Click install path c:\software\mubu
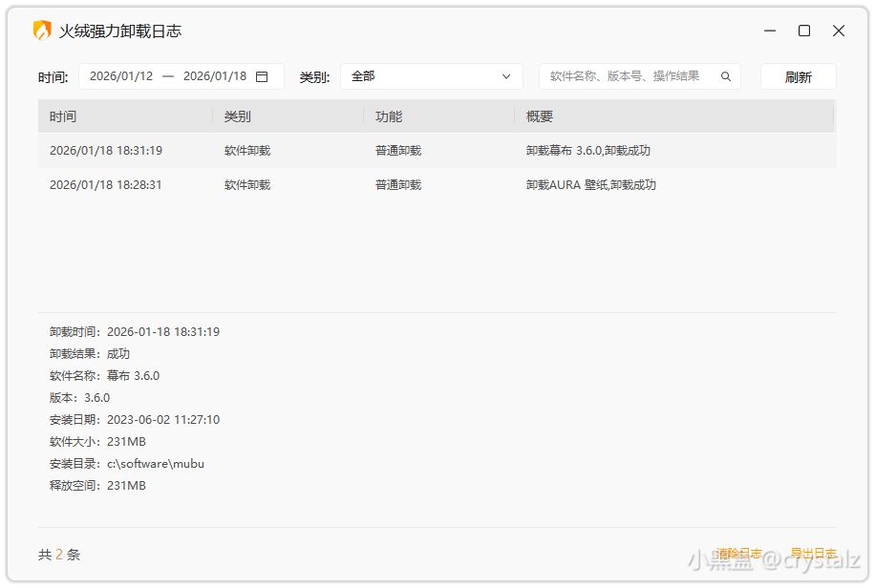This screenshot has width=875, height=588. (x=155, y=464)
